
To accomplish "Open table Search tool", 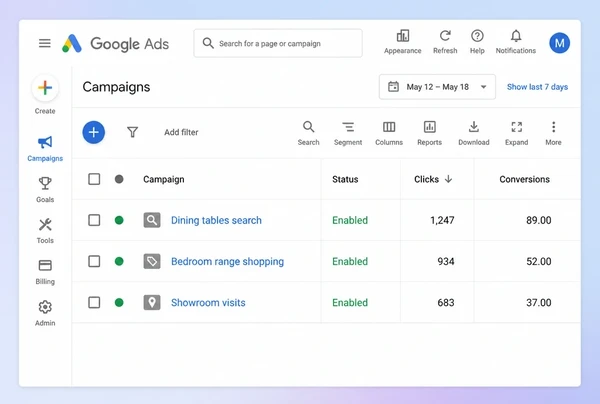I will 308,133.
